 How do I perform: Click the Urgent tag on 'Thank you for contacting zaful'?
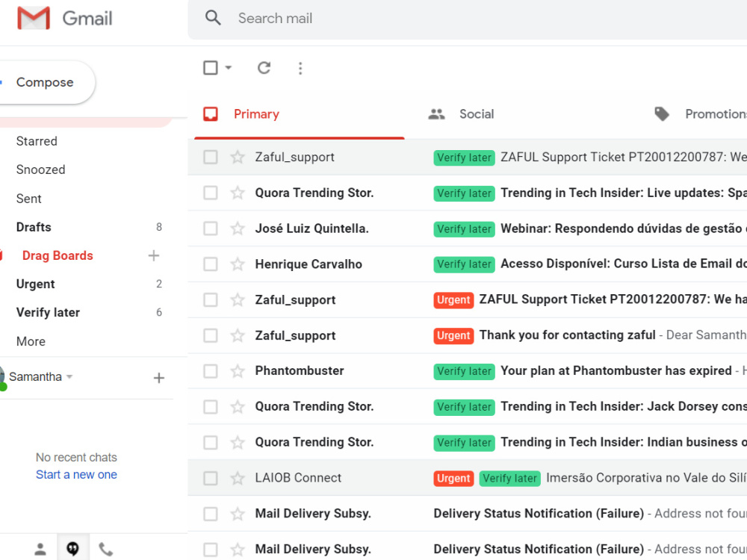point(453,336)
